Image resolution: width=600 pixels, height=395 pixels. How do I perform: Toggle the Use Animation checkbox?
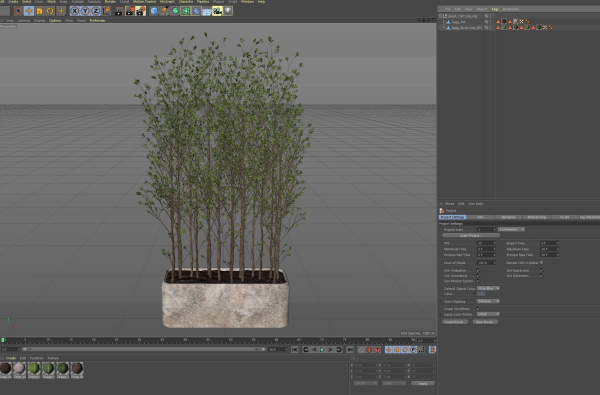[x=478, y=271]
